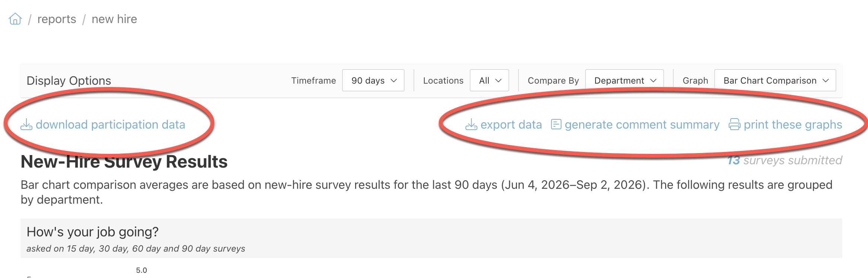868x278 pixels.
Task: Open the Timeframe 90 days dropdown
Action: point(373,80)
